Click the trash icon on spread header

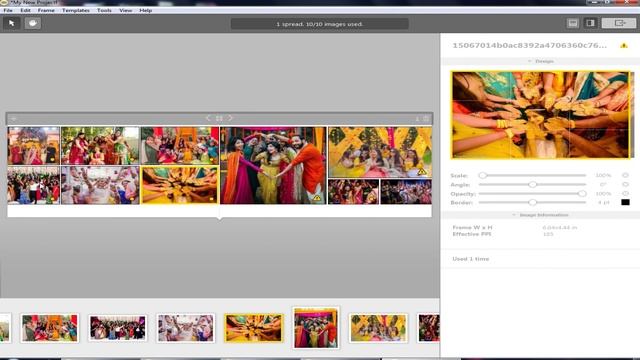pyautogui.click(x=426, y=118)
